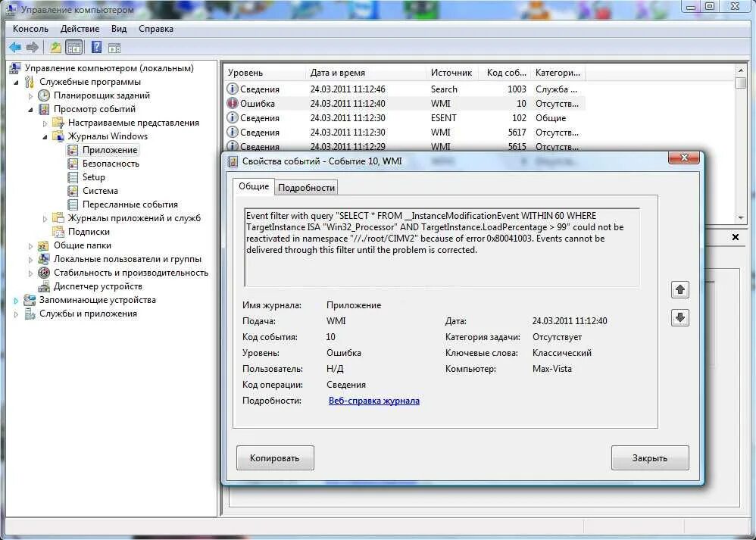
Task: Open the Консоль menu
Action: coord(30,29)
